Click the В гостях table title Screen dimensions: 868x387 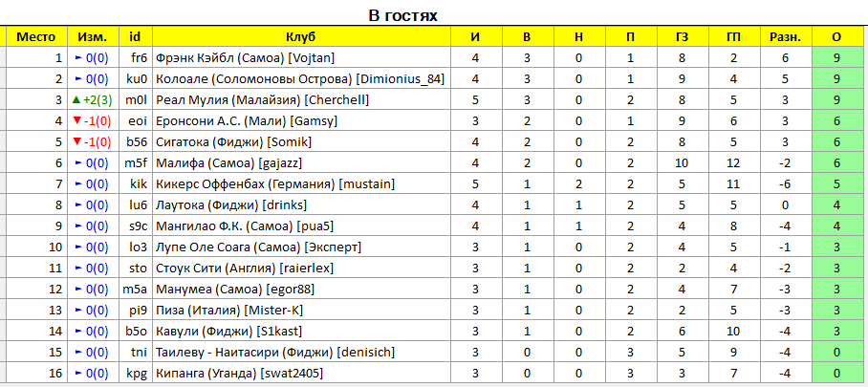click(x=403, y=15)
